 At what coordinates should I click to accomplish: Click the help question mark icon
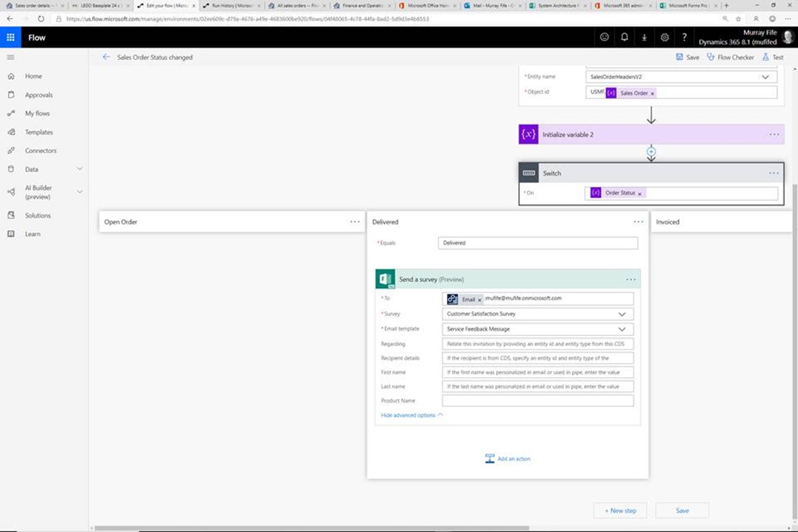click(x=684, y=37)
